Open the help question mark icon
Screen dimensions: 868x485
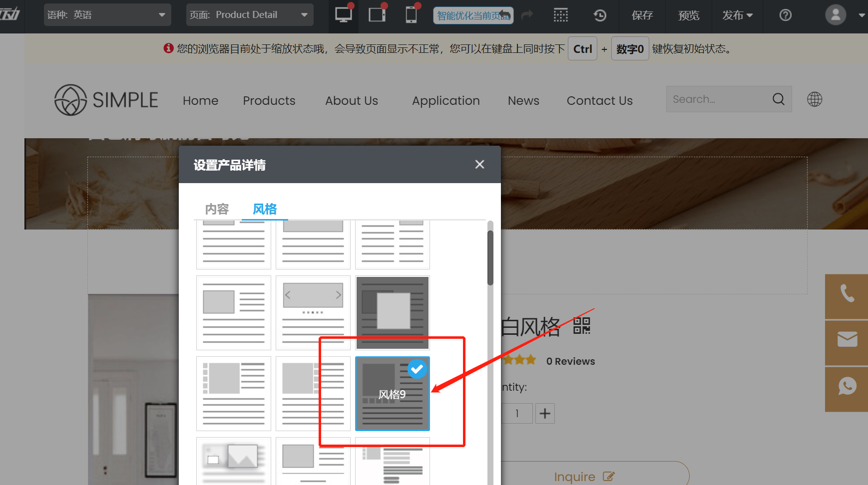[x=785, y=15]
